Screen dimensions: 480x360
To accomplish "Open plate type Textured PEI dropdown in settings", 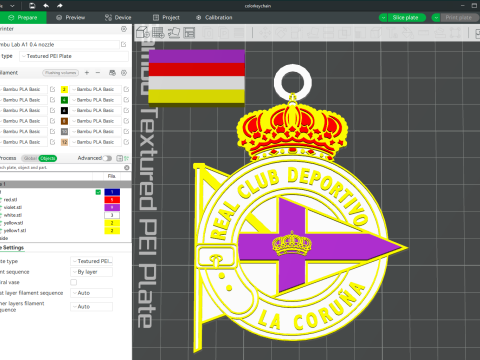I will pyautogui.click(x=91, y=261).
